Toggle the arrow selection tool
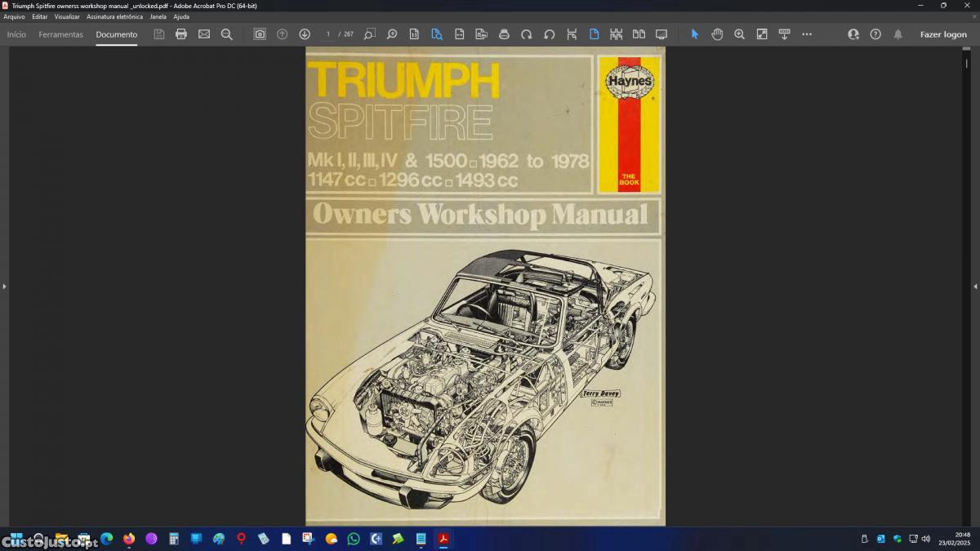980x551 pixels. pos(695,34)
